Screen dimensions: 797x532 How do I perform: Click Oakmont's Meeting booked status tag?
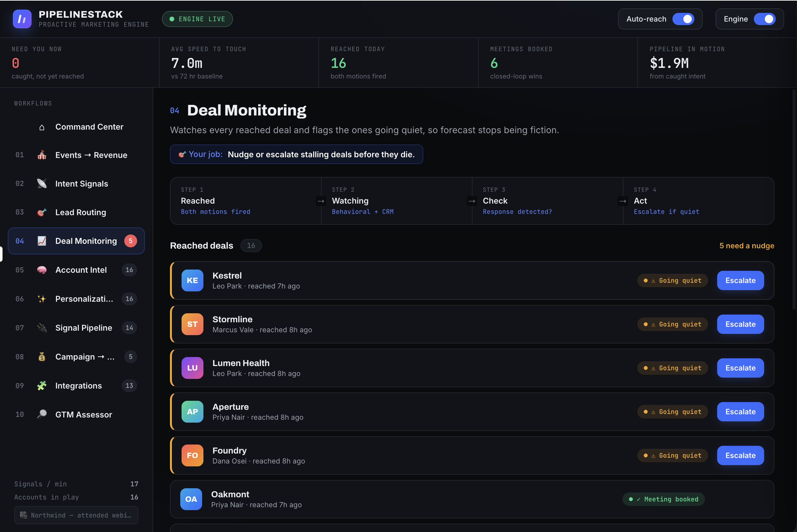coord(664,500)
